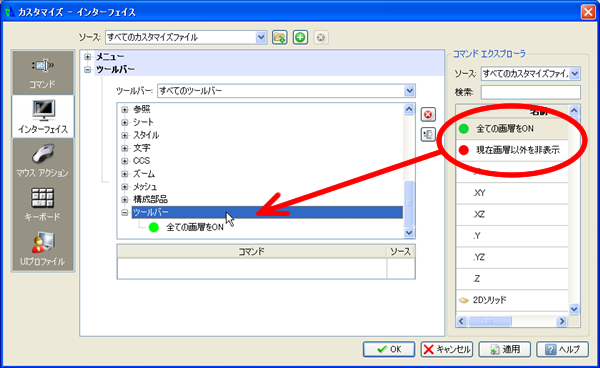Expand the 参照 toolbar node
600x368 pixels.
[125, 110]
